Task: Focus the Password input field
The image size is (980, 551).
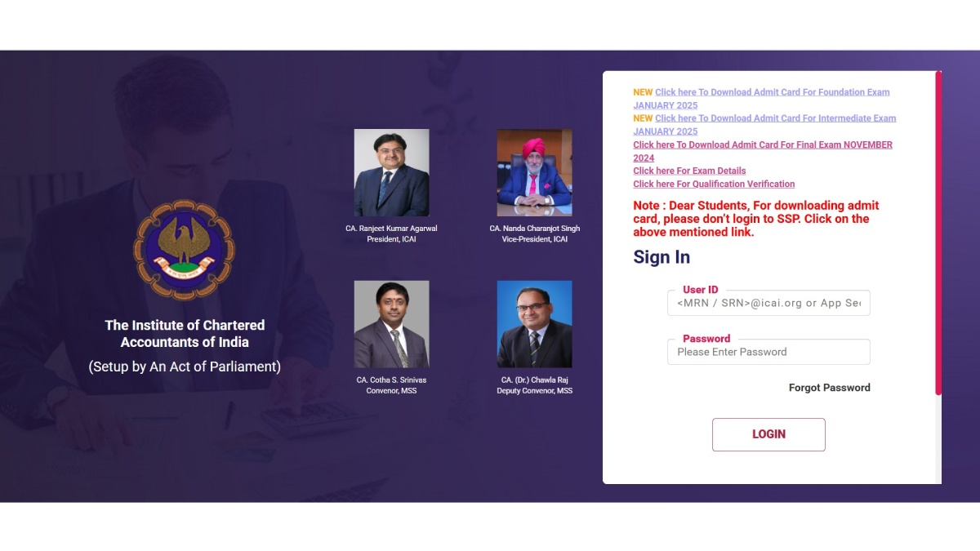Action: point(768,352)
